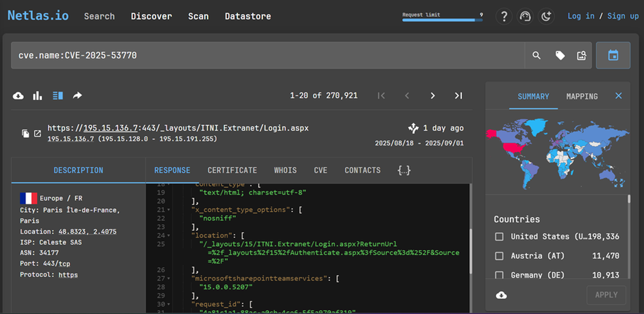Viewport: 644px width, 314px height.
Task: Collapse JSON line 27 microsoftsharepointteamservices
Action: click(x=169, y=278)
